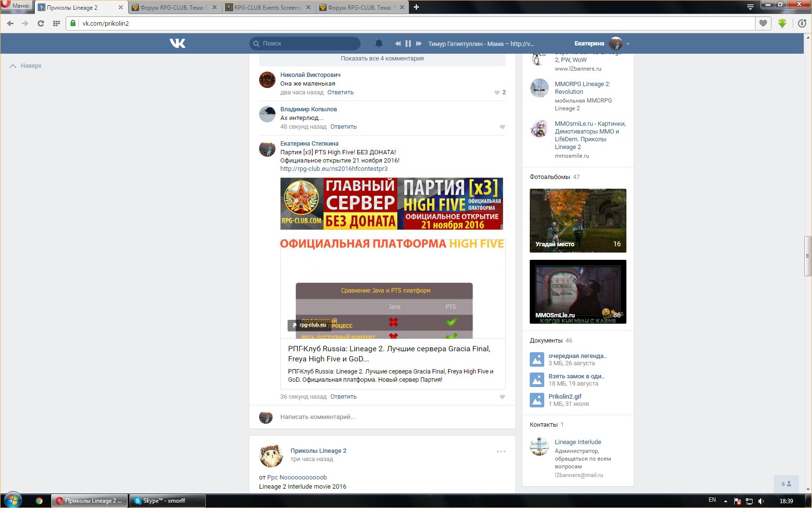Like Екатерина Степкина's comment
812x508 pixels.
point(502,397)
